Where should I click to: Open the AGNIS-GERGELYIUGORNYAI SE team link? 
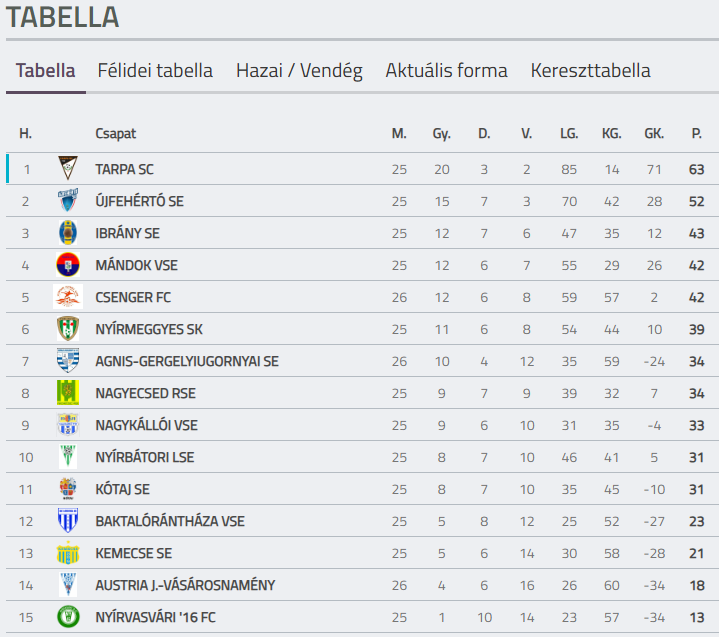pyautogui.click(x=187, y=361)
